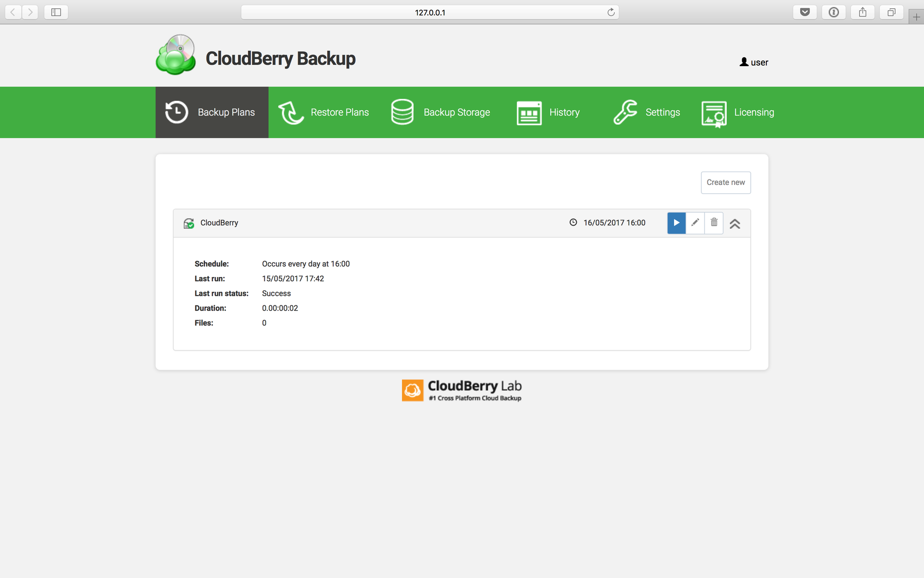Click the CloudBerry Lab footer logo
The height and width of the screenshot is (578, 924).
pos(462,390)
